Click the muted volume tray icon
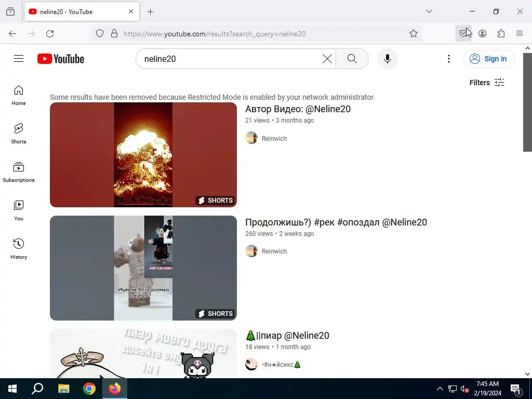Screen dimensions: 532x399 464,389
